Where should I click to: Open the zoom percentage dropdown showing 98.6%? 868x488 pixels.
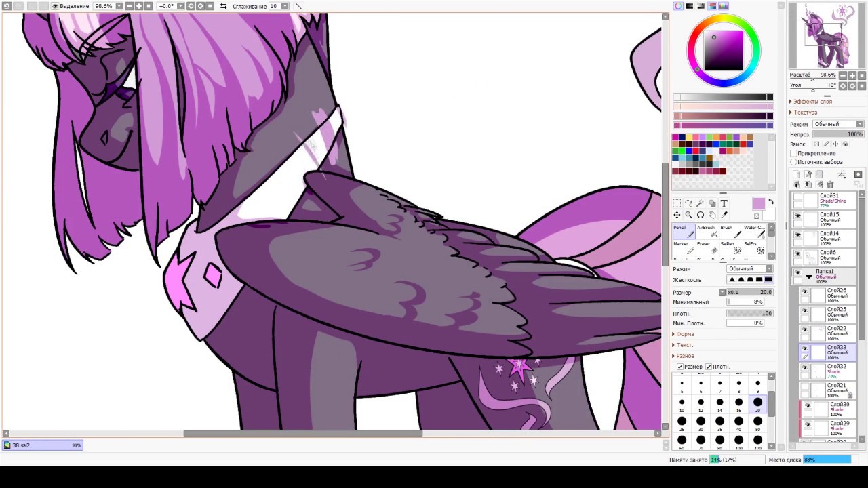tap(119, 6)
